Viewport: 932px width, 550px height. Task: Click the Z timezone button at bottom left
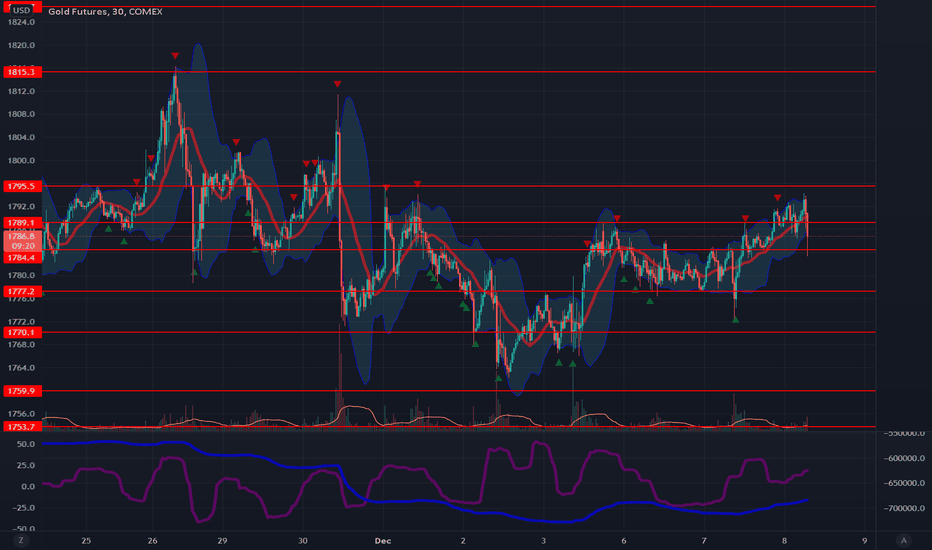point(21,540)
